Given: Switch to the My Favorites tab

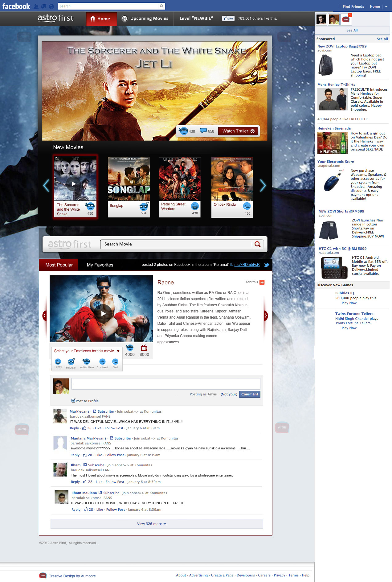Looking at the screenshot, I should pyautogui.click(x=100, y=265).
